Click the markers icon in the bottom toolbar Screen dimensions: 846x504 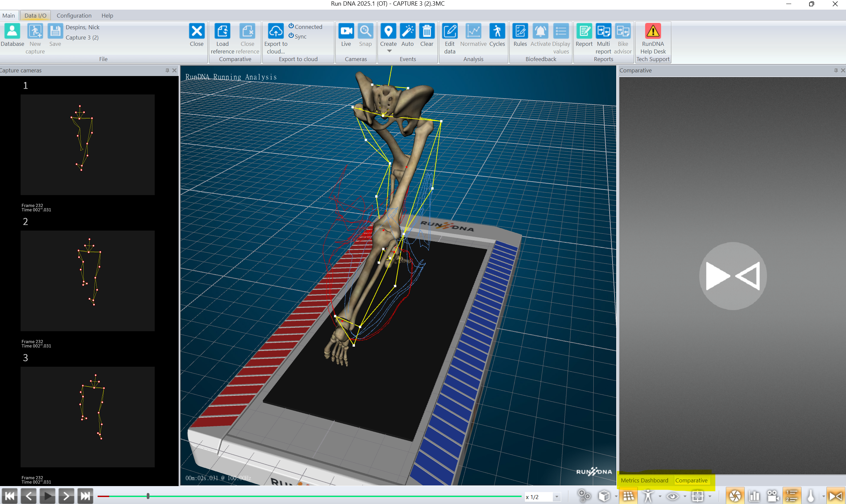(x=584, y=496)
